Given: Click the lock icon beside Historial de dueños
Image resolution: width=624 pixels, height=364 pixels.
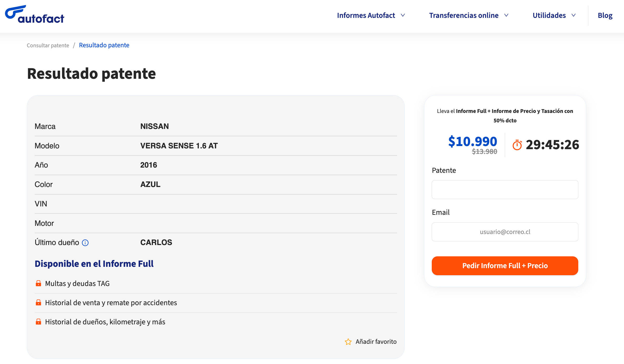Looking at the screenshot, I should [x=38, y=321].
